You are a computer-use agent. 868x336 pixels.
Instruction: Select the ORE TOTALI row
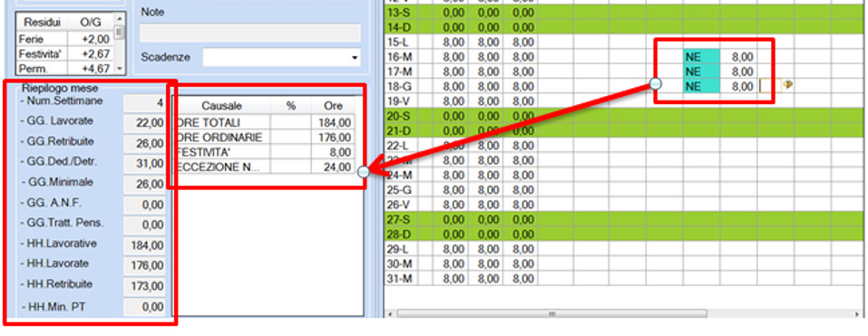click(264, 122)
